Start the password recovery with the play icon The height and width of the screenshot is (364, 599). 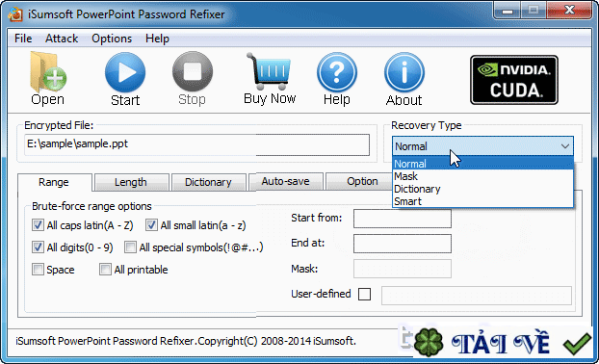click(125, 72)
